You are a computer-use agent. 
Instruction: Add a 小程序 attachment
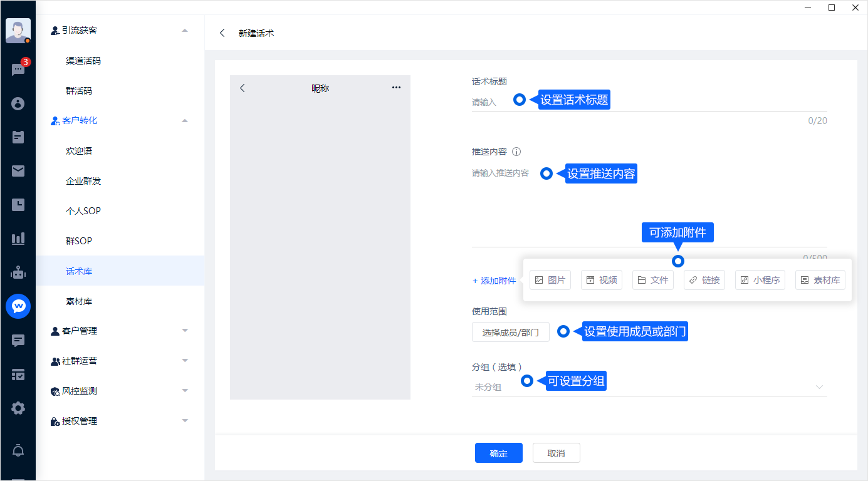760,280
